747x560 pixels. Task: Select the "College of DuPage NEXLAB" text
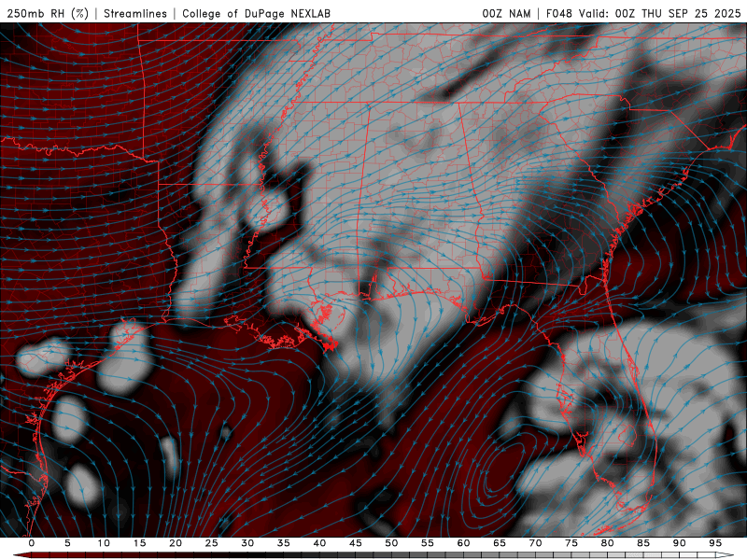[256, 13]
